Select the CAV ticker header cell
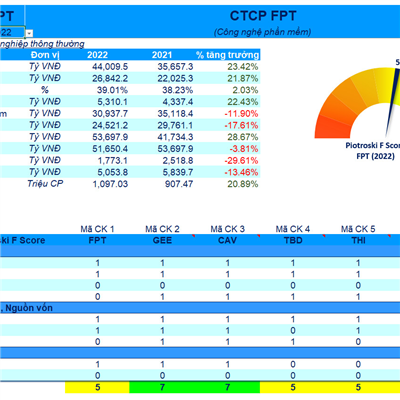 click(227, 240)
